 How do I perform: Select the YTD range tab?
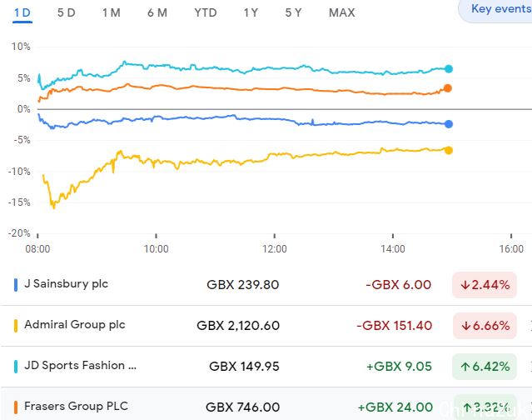(206, 12)
